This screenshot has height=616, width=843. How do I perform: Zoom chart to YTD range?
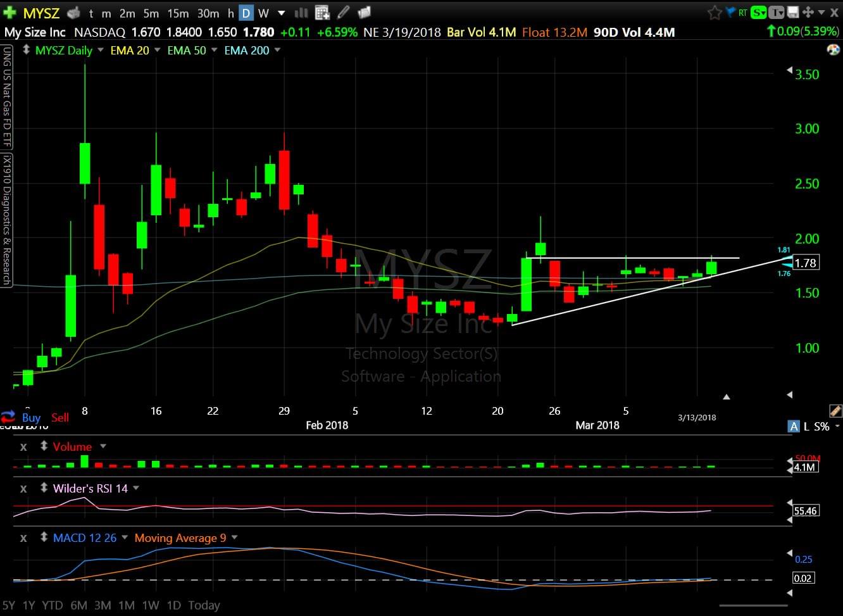[x=52, y=605]
